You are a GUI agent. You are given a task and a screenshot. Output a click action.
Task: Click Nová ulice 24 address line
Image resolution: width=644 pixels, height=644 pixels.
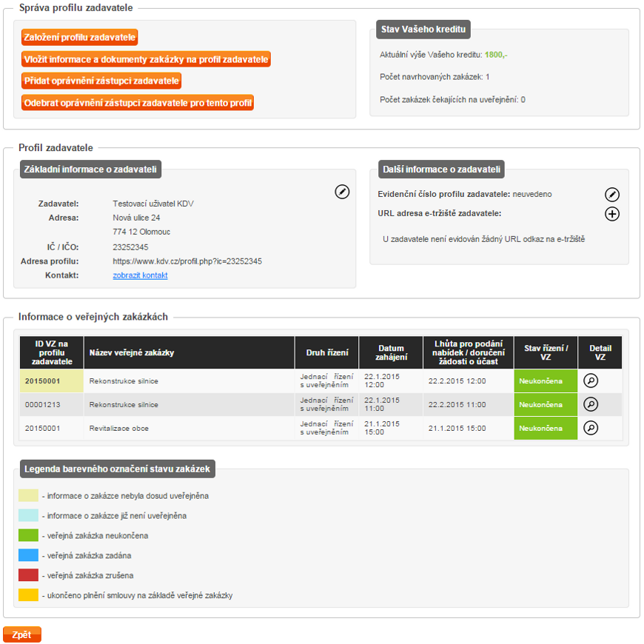click(x=136, y=218)
